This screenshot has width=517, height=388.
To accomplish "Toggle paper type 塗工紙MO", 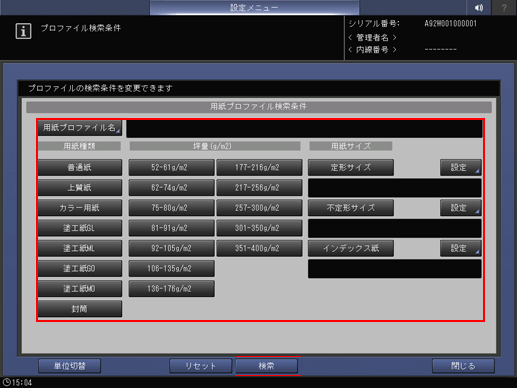I will coord(80,289).
